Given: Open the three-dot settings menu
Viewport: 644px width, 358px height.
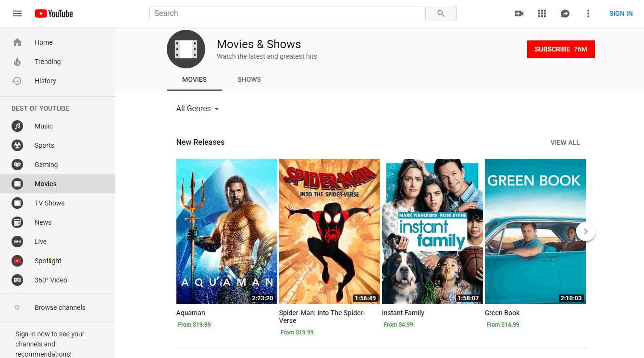Looking at the screenshot, I should (x=588, y=13).
